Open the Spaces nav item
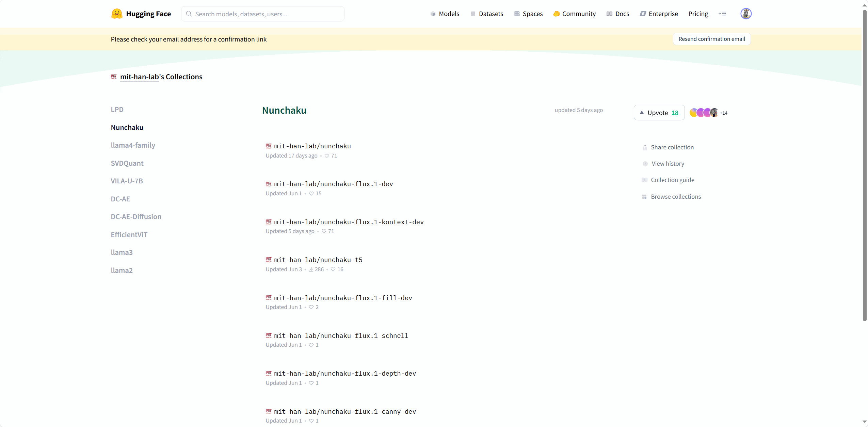Viewport: 868px width, 427px height. click(528, 14)
